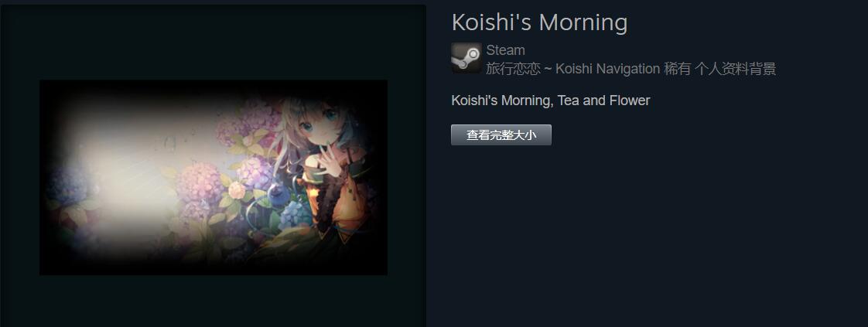This screenshot has width=868, height=327.
Task: Click the Steam logo icon
Action: [x=466, y=57]
